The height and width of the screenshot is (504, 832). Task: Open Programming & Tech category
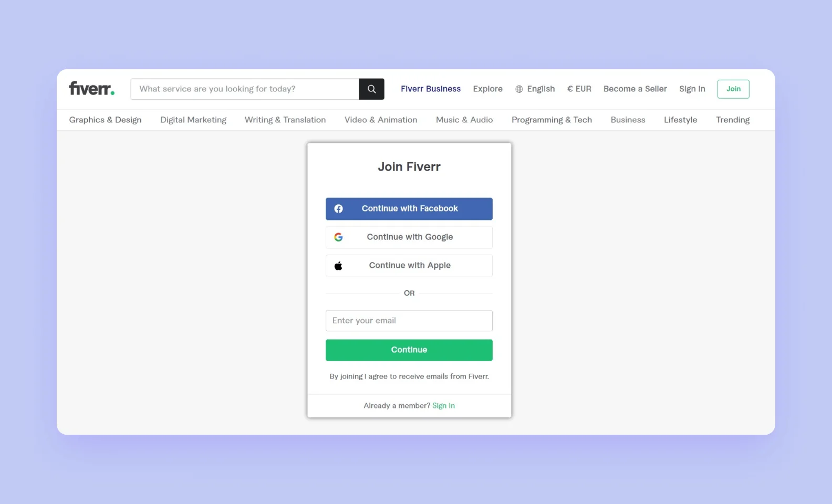pos(552,120)
